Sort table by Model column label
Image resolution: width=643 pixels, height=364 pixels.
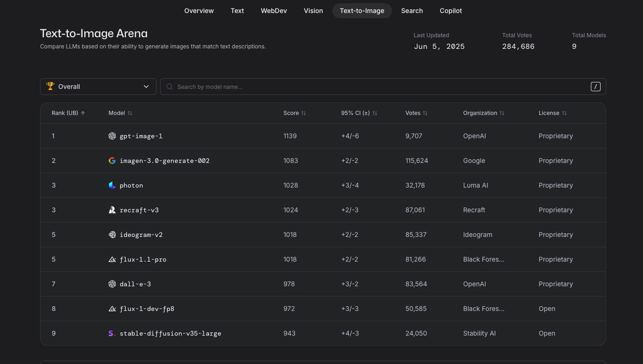click(x=117, y=113)
